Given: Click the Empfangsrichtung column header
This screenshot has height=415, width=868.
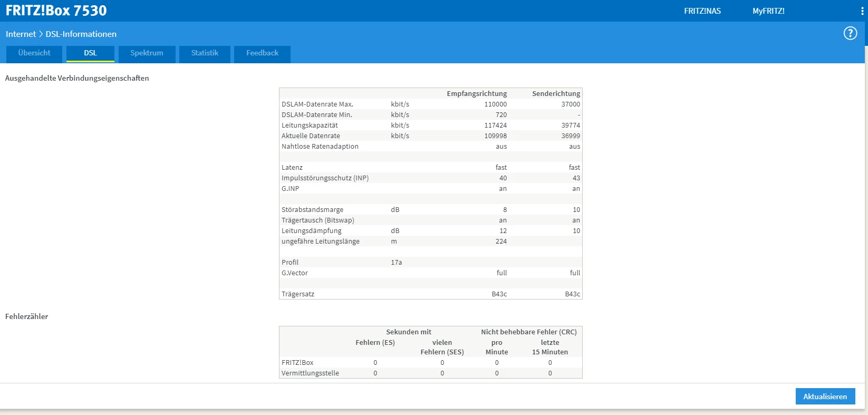Looking at the screenshot, I should coord(476,94).
